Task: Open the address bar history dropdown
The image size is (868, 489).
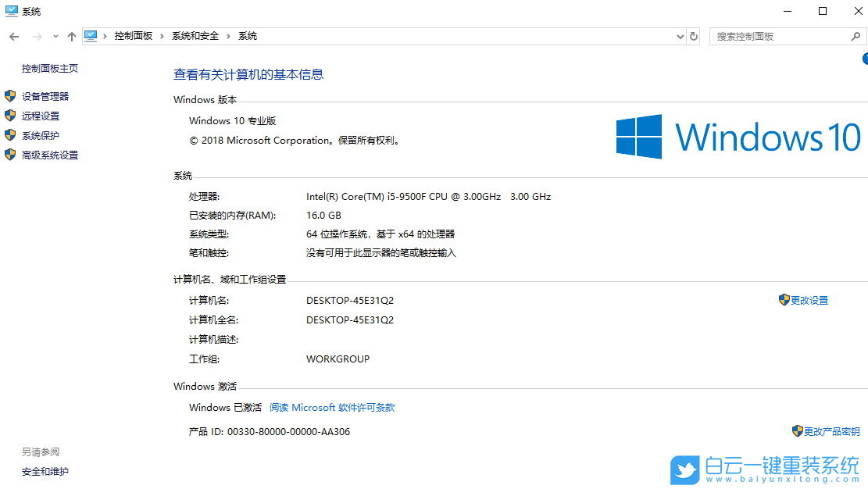Action: (x=679, y=36)
